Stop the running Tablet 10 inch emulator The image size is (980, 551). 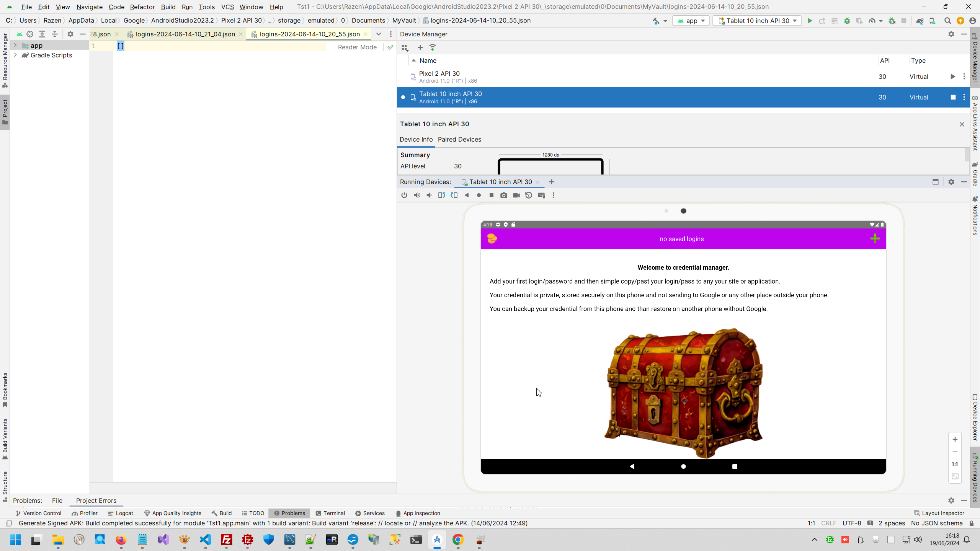(953, 97)
